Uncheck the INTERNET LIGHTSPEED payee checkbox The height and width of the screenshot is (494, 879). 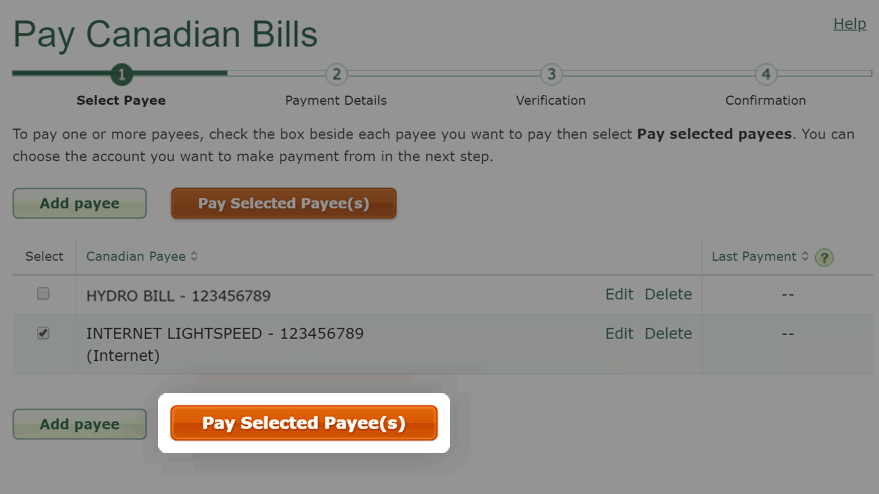coord(43,333)
